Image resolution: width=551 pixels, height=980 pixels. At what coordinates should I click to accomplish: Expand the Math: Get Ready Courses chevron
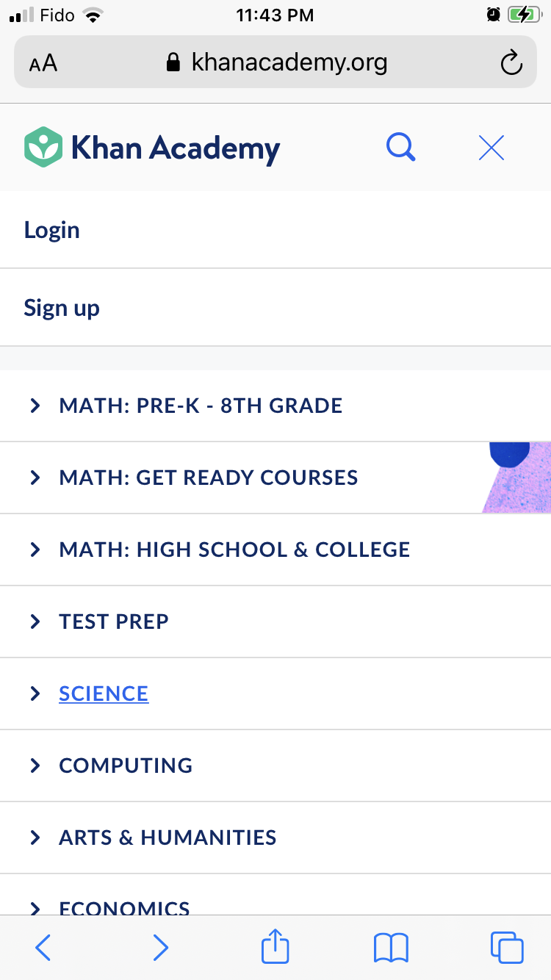coord(35,478)
